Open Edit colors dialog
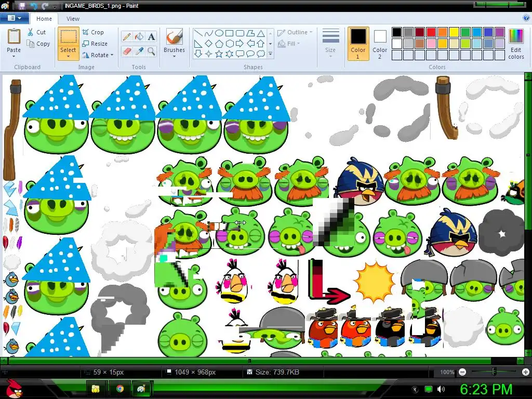Viewport: 532px width, 399px height. (516, 44)
